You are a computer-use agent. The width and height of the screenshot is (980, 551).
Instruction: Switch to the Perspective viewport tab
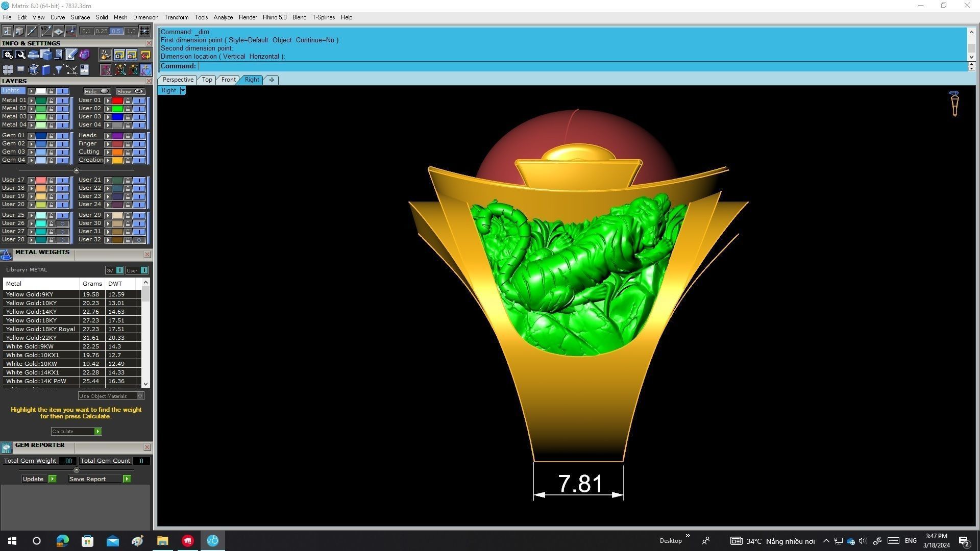point(178,80)
